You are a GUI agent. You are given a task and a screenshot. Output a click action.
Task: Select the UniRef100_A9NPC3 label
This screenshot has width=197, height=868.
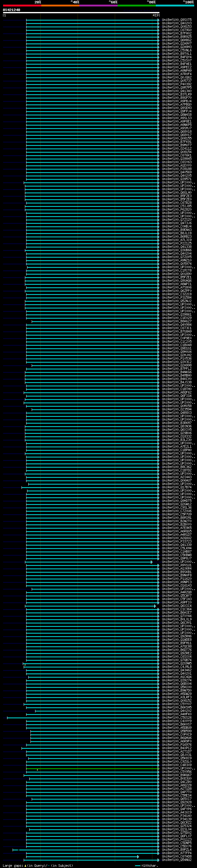pos(177,582)
